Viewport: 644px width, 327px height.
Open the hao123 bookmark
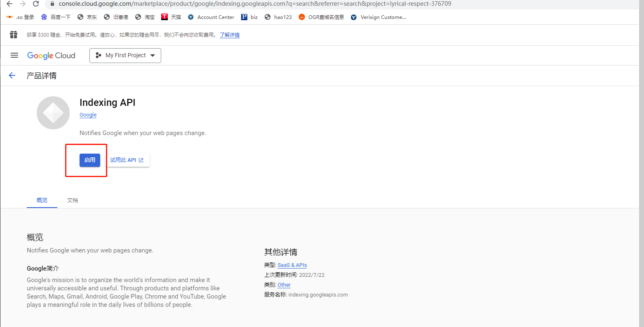click(278, 17)
